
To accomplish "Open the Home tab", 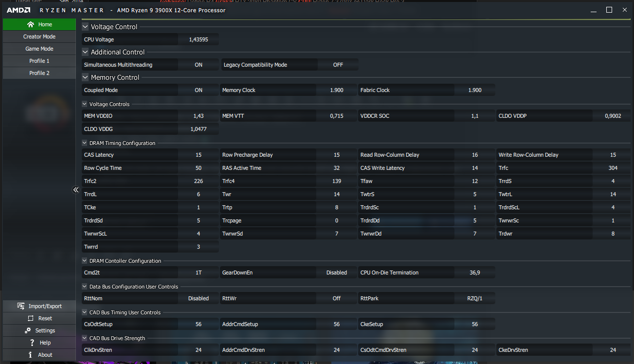I will click(x=39, y=24).
